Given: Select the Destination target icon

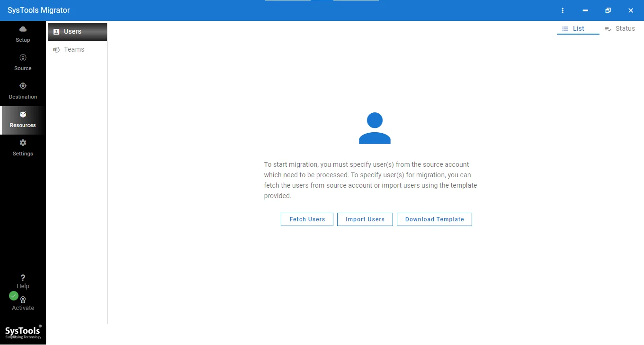Looking at the screenshot, I should [x=23, y=86].
